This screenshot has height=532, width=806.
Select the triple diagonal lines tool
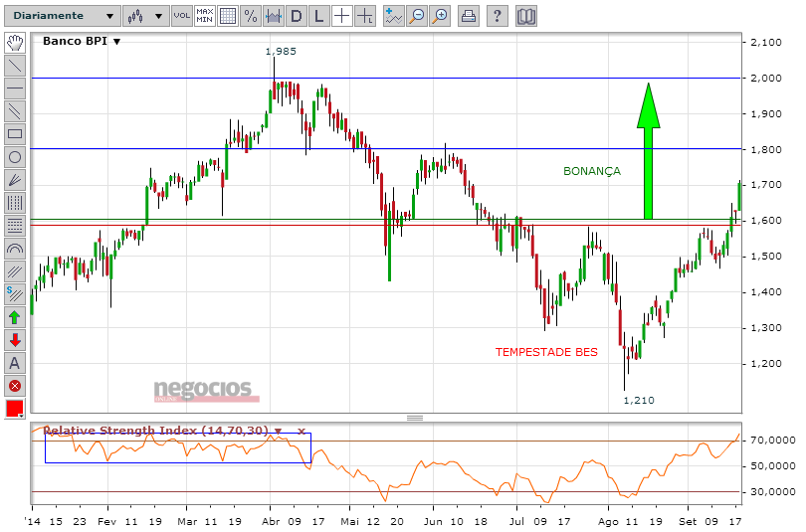(x=15, y=271)
